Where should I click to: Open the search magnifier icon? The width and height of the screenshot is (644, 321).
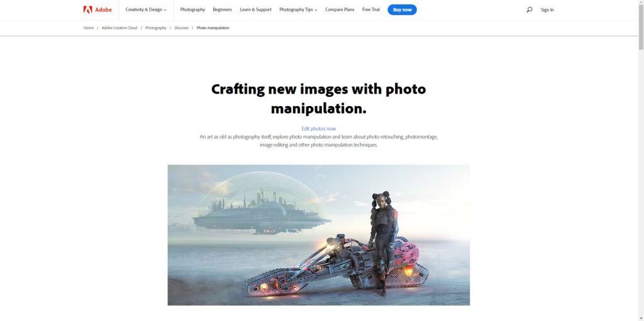pos(530,9)
